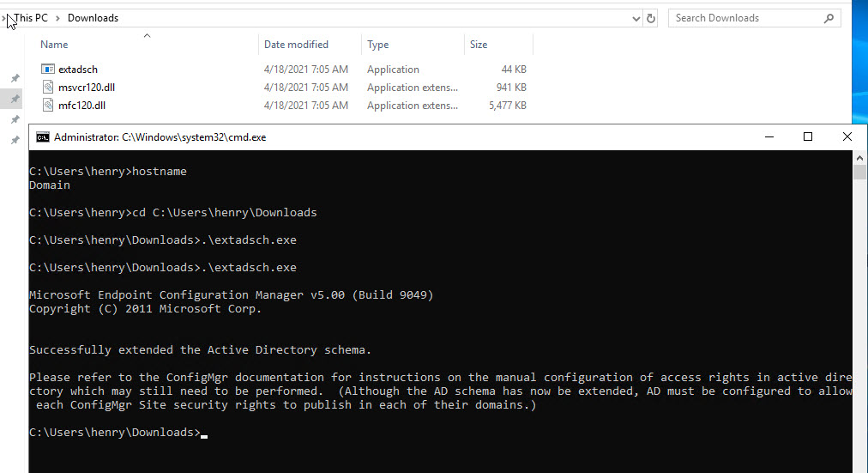The width and height of the screenshot is (868, 473).
Task: Select the mfc120.dll file icon
Action: point(48,106)
